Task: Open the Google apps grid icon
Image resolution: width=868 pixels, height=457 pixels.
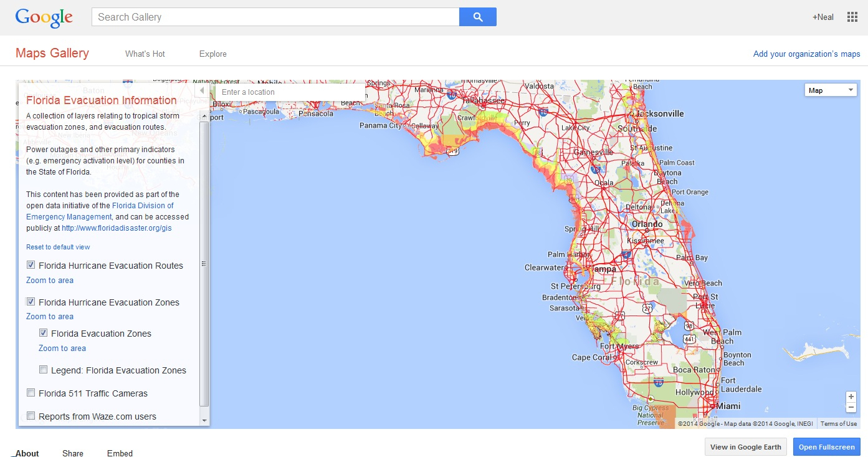Action: [852, 17]
